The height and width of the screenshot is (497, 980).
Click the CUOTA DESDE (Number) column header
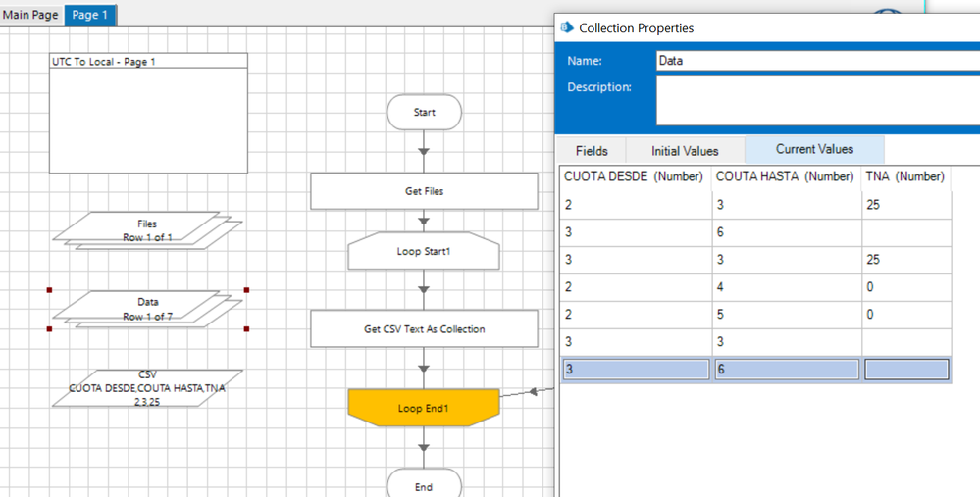coord(634,176)
